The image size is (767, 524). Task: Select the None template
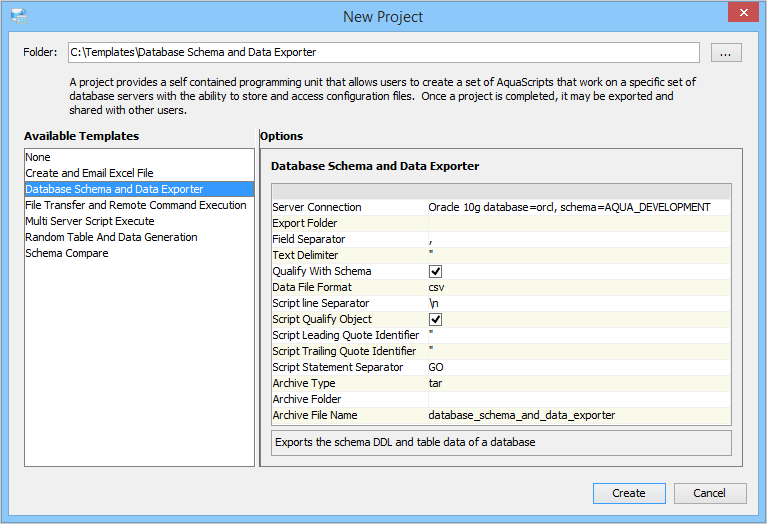[x=38, y=157]
